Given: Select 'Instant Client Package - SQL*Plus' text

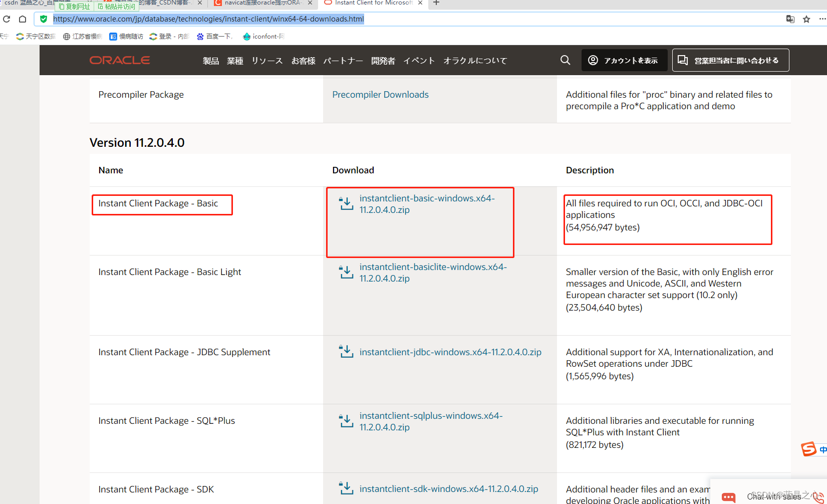Looking at the screenshot, I should (x=167, y=421).
